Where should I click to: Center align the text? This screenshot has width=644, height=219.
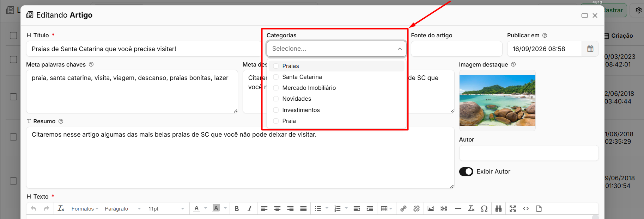277,209
